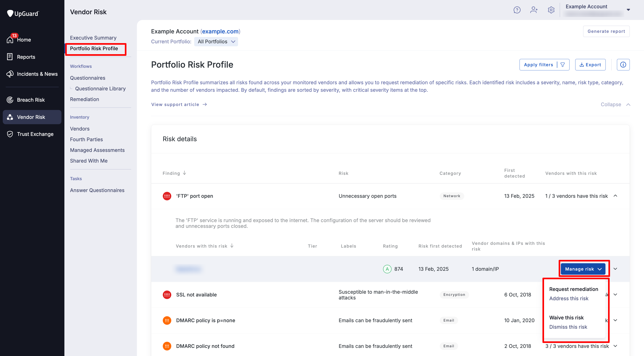The image size is (644, 356).
Task: Open the Trust Exchange shield icon
Action: pos(10,134)
